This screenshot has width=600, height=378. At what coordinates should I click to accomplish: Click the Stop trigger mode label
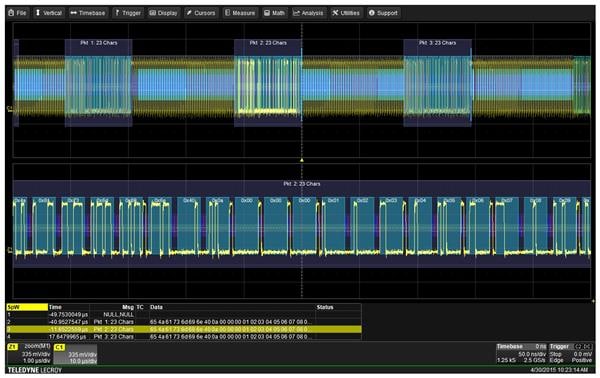click(x=555, y=354)
